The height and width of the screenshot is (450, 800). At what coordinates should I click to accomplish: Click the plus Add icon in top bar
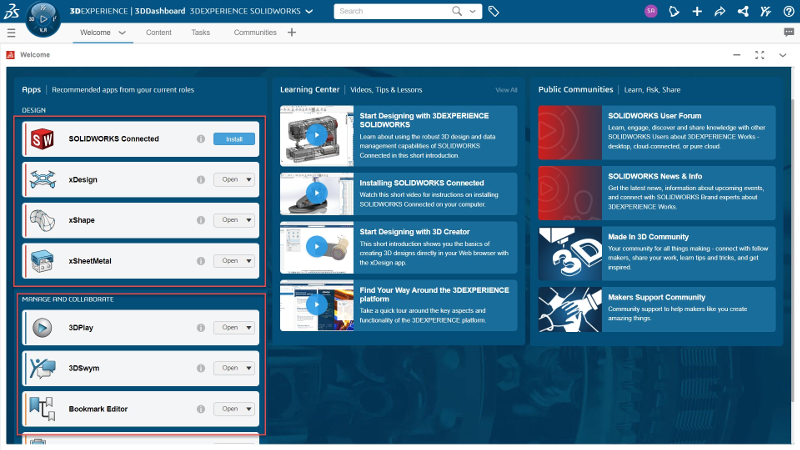click(x=697, y=11)
